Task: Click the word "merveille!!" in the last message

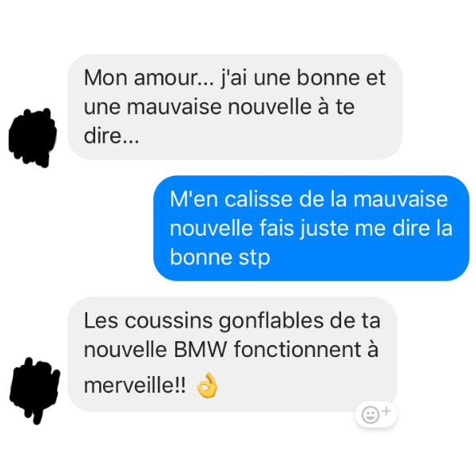Action: coord(135,386)
